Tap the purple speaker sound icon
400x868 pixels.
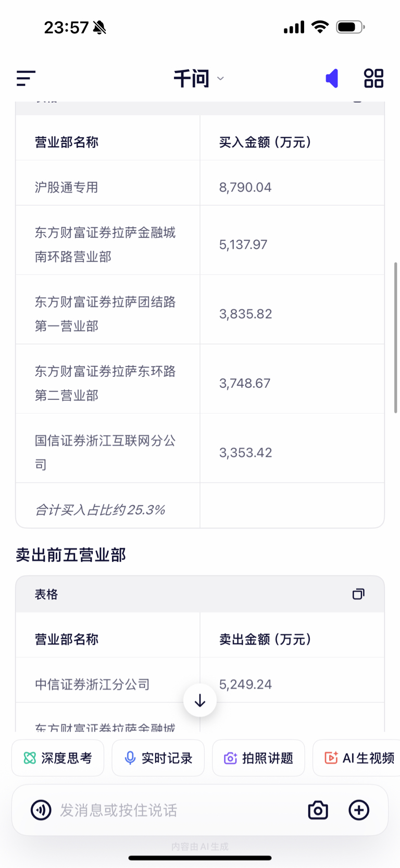tap(332, 78)
